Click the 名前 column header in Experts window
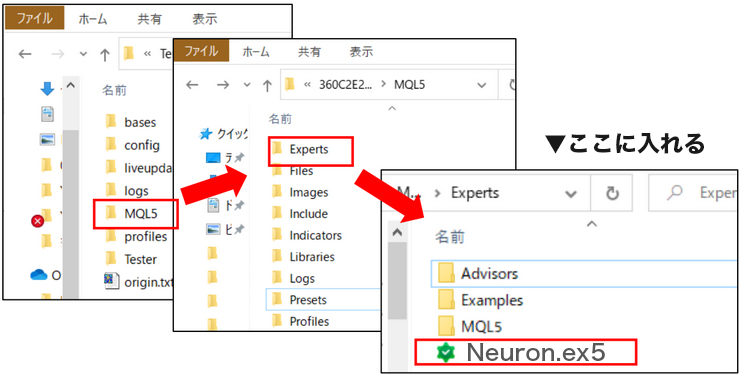The width and height of the screenshot is (740, 375). pos(450,236)
